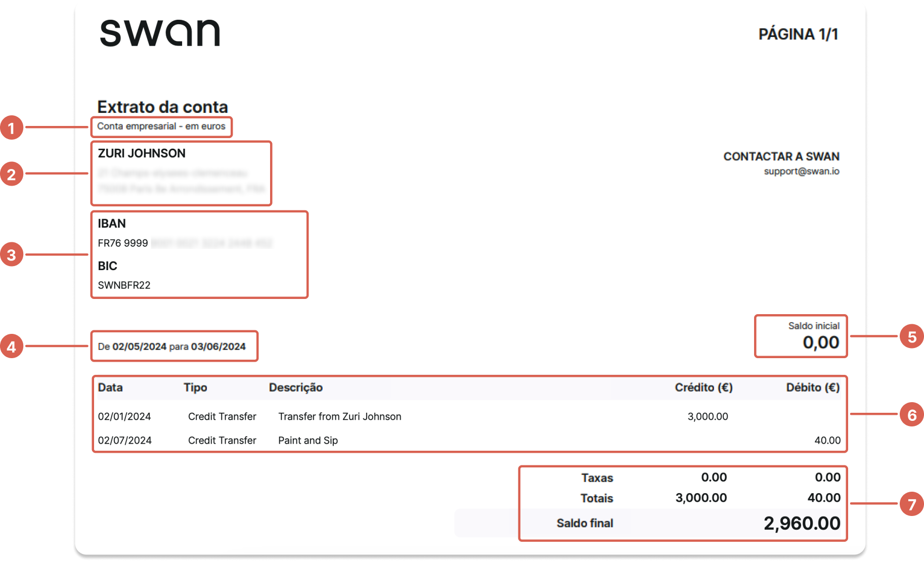The height and width of the screenshot is (561, 924).
Task: Click Credit Transfer type in the 02/01/2024 row
Action: (x=222, y=416)
